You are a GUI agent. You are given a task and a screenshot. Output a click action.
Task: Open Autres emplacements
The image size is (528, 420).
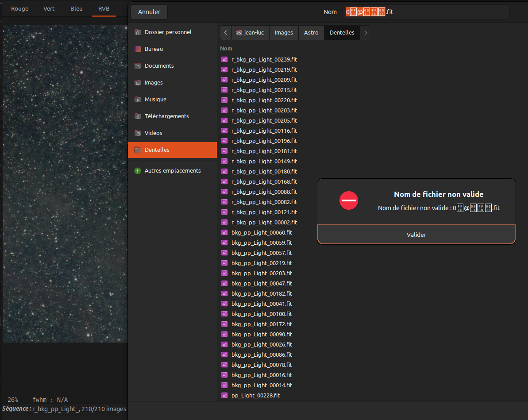click(x=173, y=171)
